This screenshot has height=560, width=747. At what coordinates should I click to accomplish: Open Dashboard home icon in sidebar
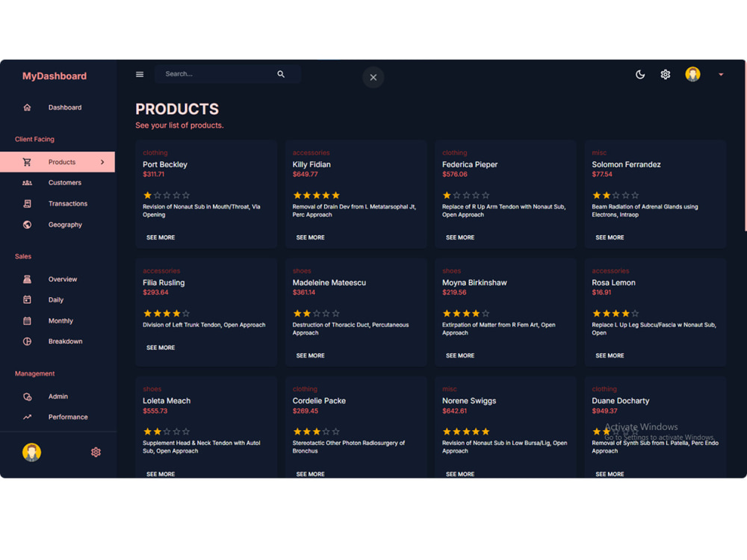pyautogui.click(x=27, y=108)
